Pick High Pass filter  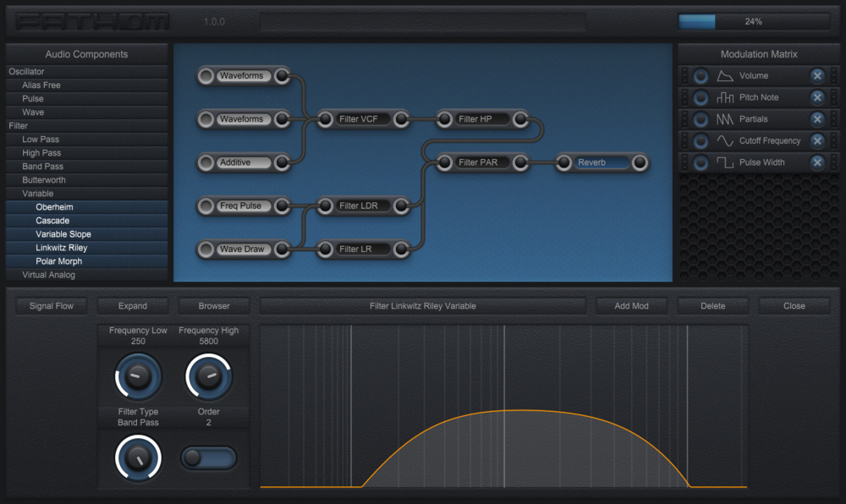[x=86, y=153]
